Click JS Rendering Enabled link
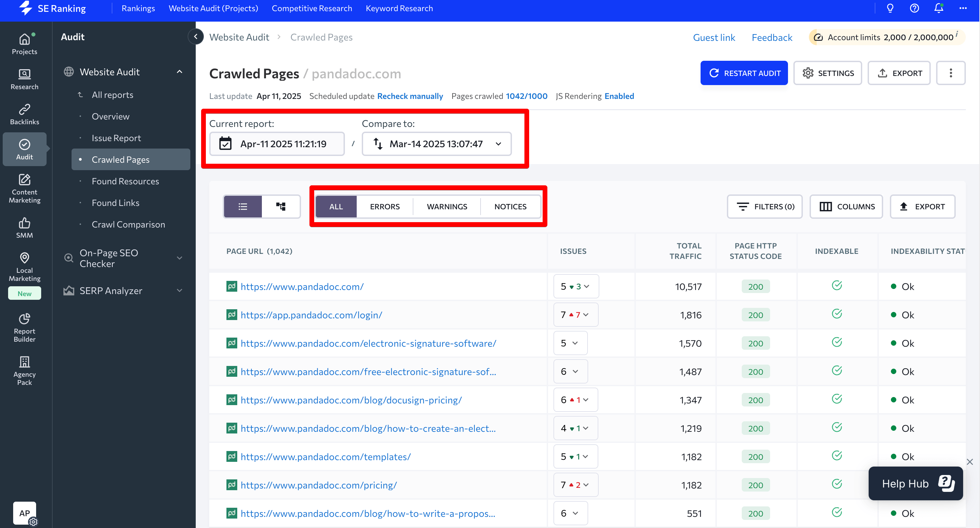980x528 pixels. click(x=619, y=96)
